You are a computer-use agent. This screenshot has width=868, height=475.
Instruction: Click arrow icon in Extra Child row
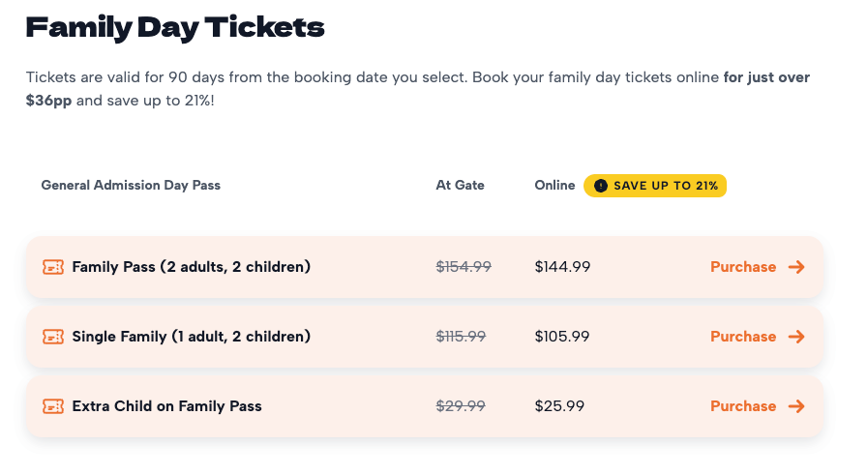pos(796,406)
